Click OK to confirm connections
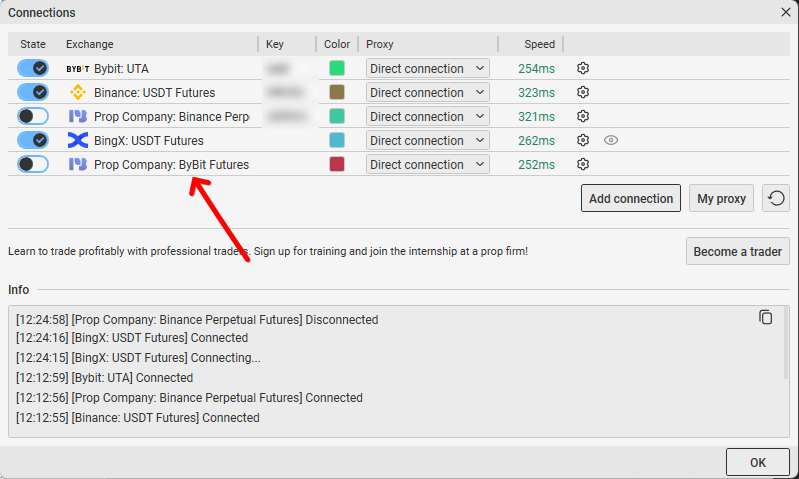This screenshot has height=479, width=799. [x=757, y=462]
